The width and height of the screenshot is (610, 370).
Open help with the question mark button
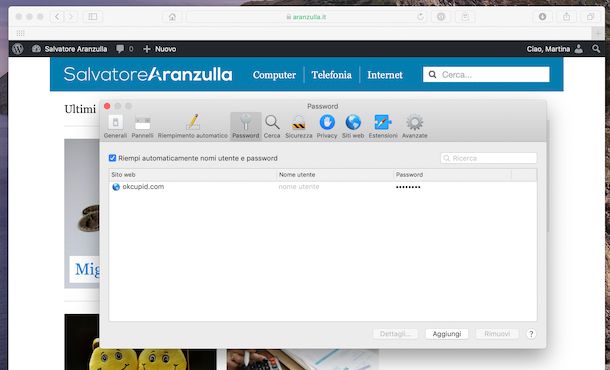click(531, 334)
